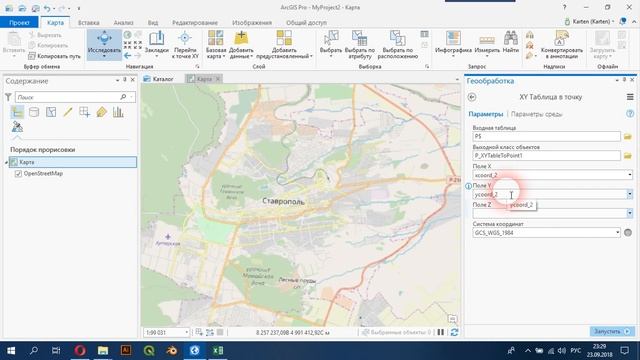Open the map scale 1:99 031 dropdown
Image resolution: width=640 pixels, height=360 pixels.
point(187,332)
